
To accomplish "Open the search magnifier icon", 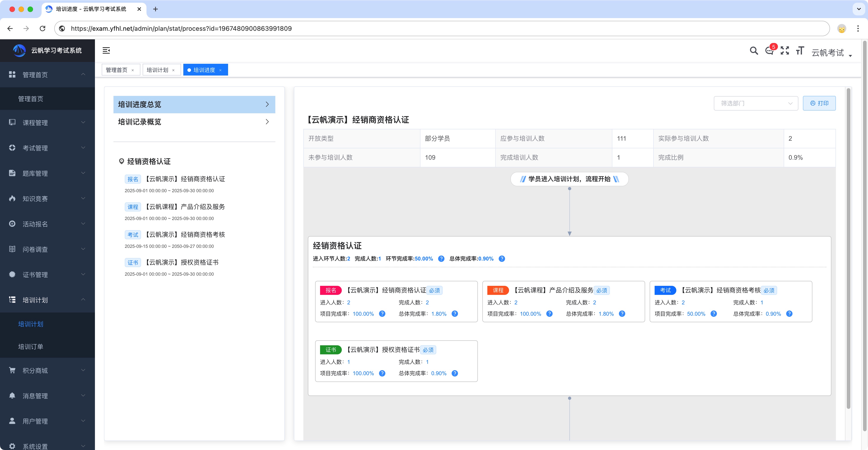I will 754,51.
